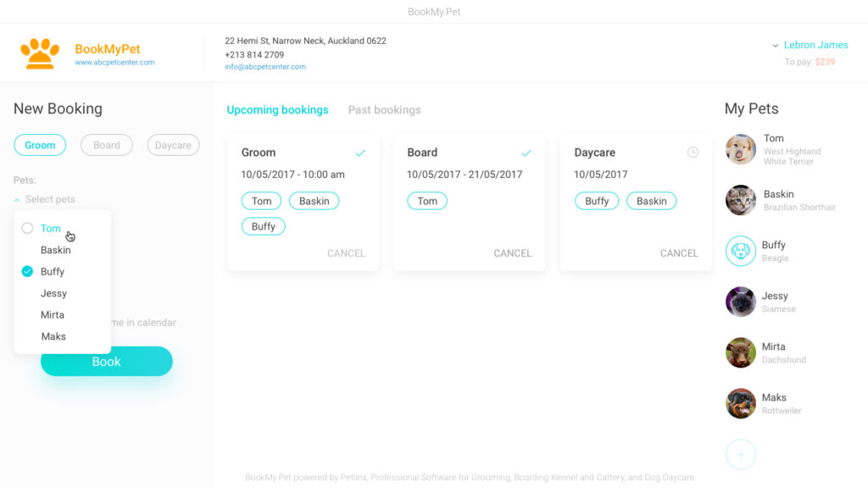Viewport: 868px width, 488px height.
Task: Click Tom tag in Board card
Action: tap(427, 201)
